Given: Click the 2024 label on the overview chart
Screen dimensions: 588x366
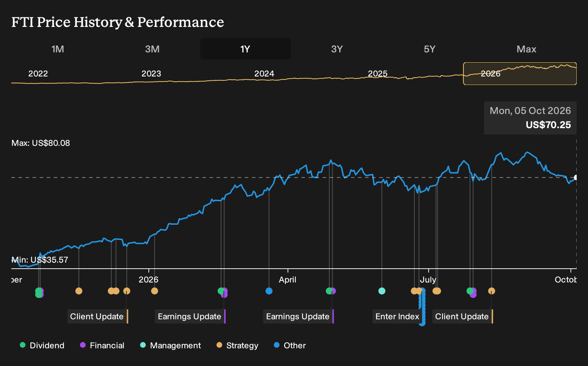Looking at the screenshot, I should point(264,74).
